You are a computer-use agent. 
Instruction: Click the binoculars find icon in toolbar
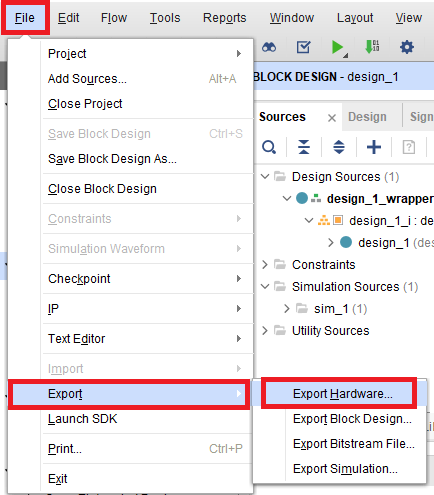pos(269,48)
